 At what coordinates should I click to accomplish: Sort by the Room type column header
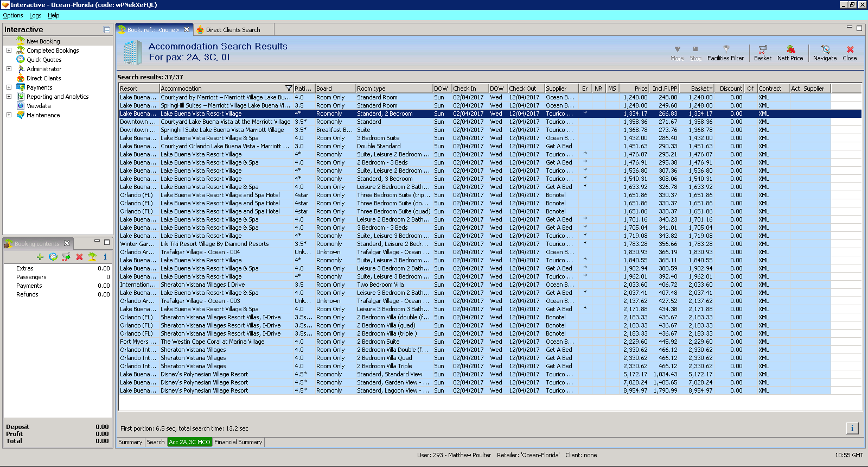(x=394, y=89)
